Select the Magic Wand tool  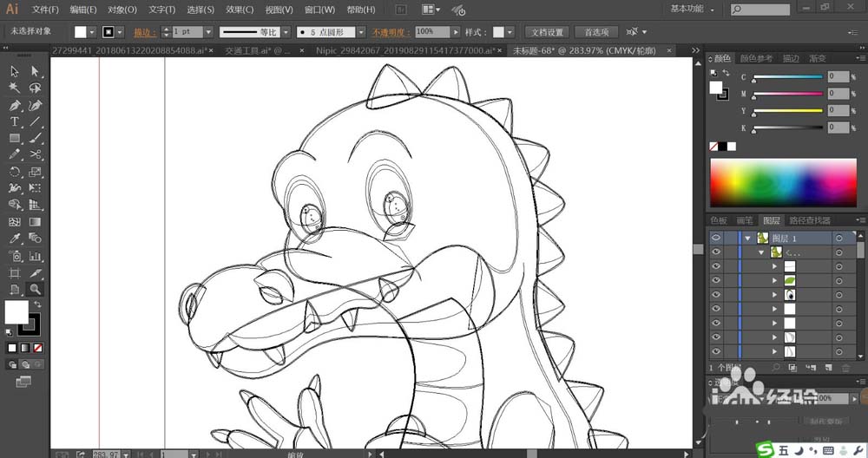pyautogui.click(x=15, y=88)
